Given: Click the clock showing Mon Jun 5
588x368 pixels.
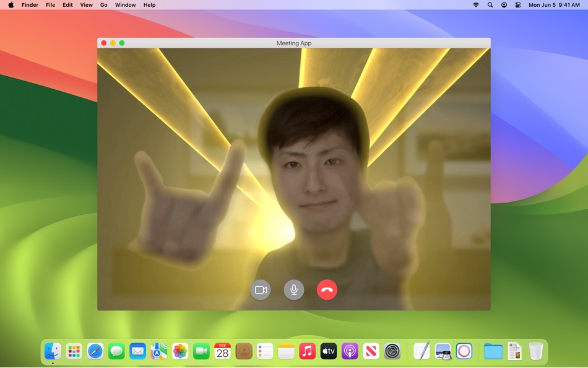Looking at the screenshot, I should (x=551, y=5).
